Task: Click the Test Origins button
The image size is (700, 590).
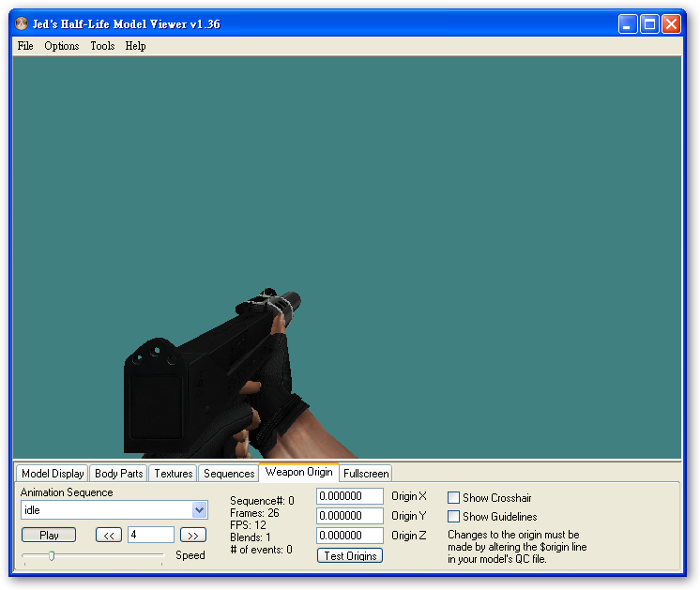Action: click(350, 555)
